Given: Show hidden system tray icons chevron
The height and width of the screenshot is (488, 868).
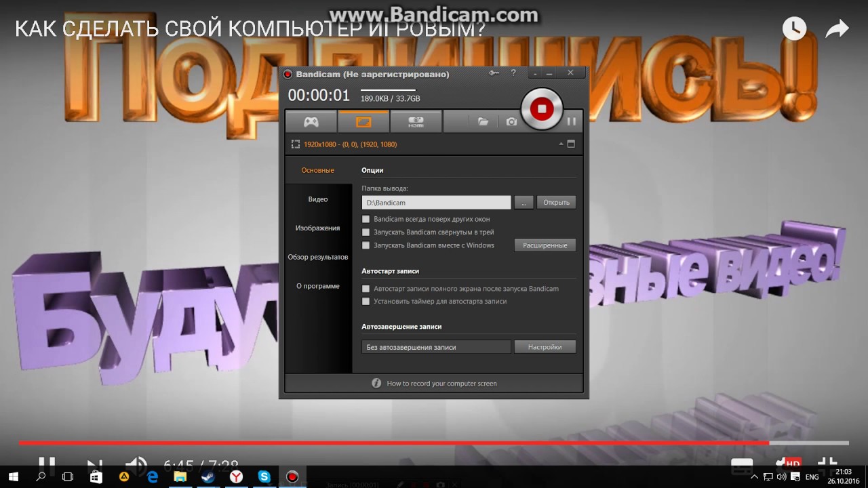Looking at the screenshot, I should 754,477.
